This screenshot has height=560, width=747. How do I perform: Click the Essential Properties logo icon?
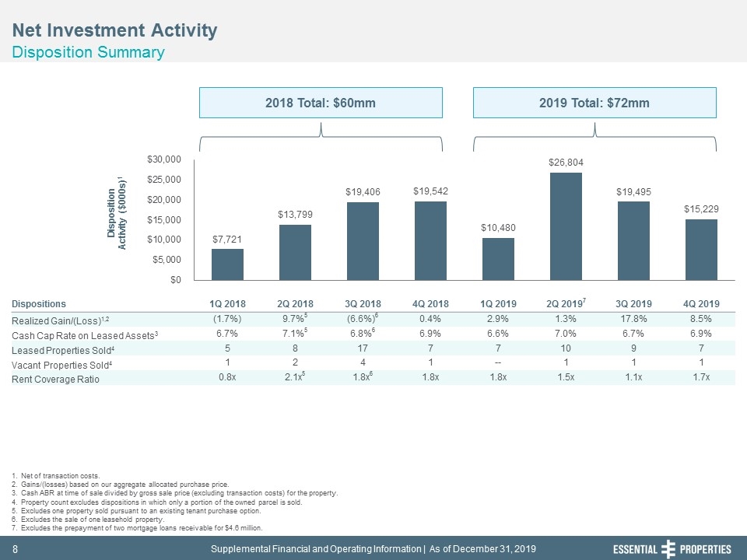point(668,549)
